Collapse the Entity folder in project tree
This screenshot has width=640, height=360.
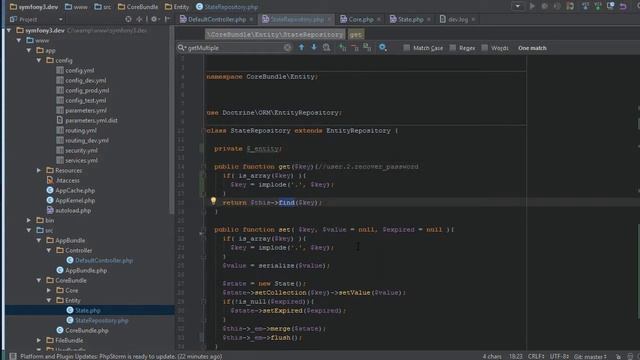tap(49, 300)
